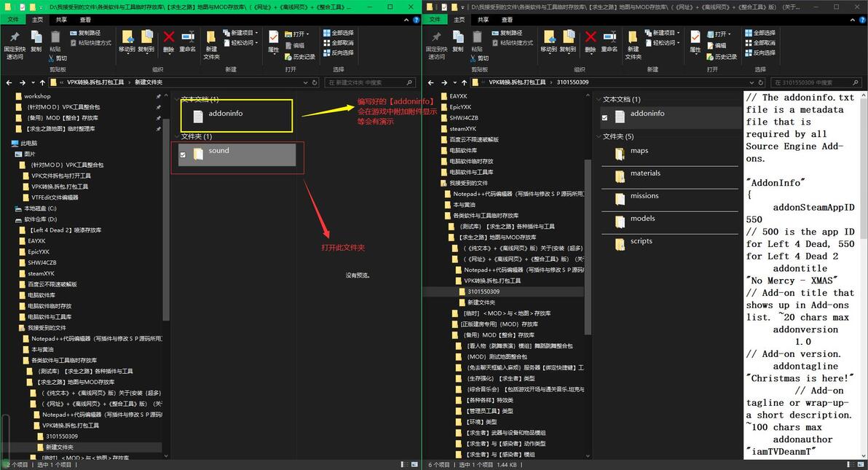Viewport: 868px width, 470px height.
Task: Click right window navigation tree scrollbar
Action: (588, 246)
